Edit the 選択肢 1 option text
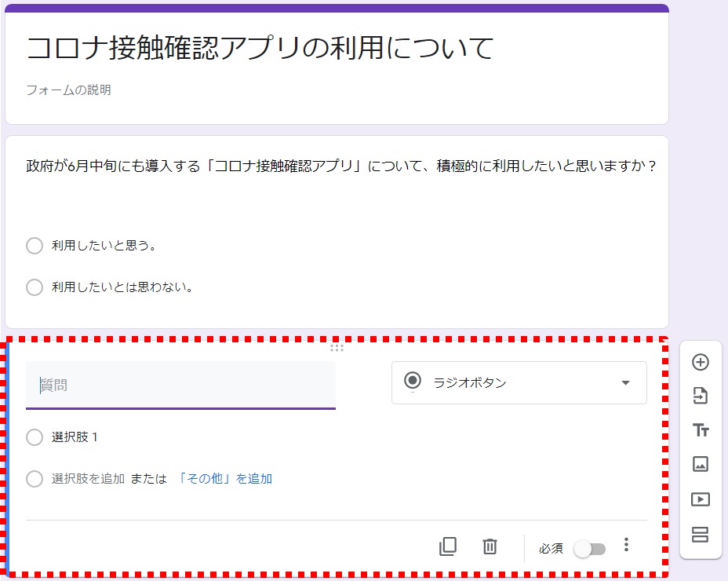The width and height of the screenshot is (728, 581). click(x=75, y=437)
